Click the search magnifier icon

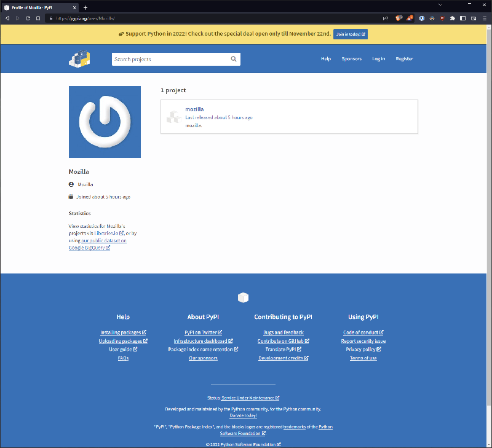coord(234,59)
